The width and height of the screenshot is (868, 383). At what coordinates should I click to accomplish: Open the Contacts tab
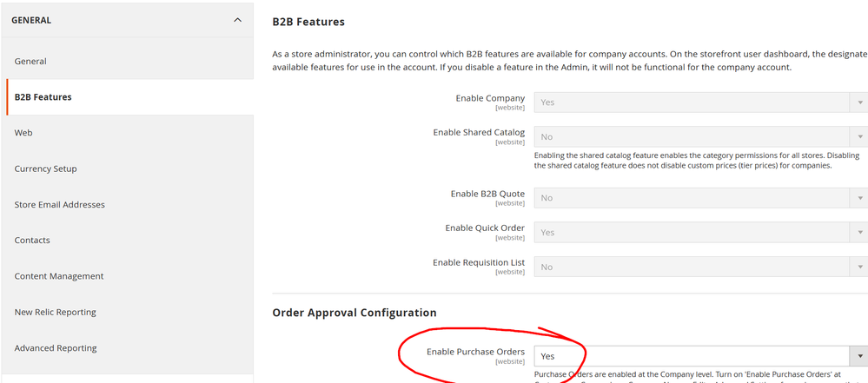pos(32,241)
